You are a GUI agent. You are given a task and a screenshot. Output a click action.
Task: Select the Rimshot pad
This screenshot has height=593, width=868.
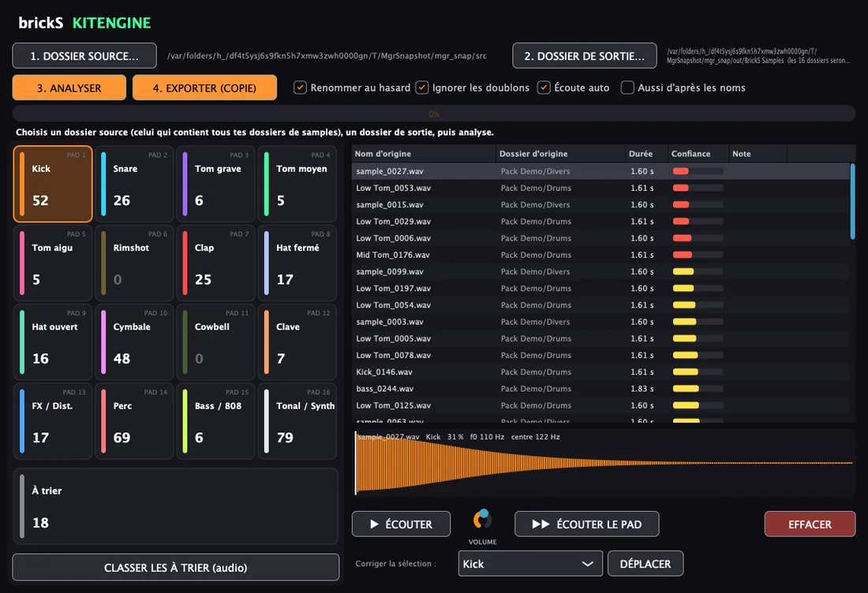pyautogui.click(x=134, y=263)
